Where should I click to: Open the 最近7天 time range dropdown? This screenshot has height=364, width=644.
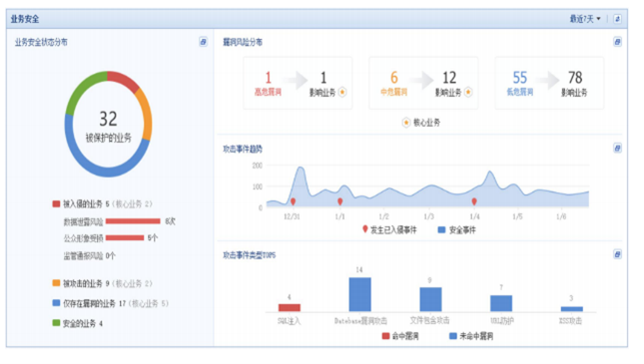(585, 19)
